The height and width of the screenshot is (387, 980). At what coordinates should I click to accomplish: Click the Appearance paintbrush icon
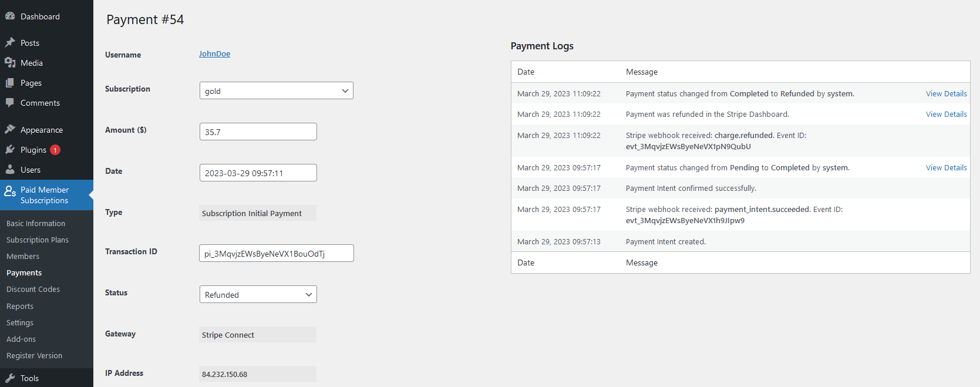pos(10,130)
